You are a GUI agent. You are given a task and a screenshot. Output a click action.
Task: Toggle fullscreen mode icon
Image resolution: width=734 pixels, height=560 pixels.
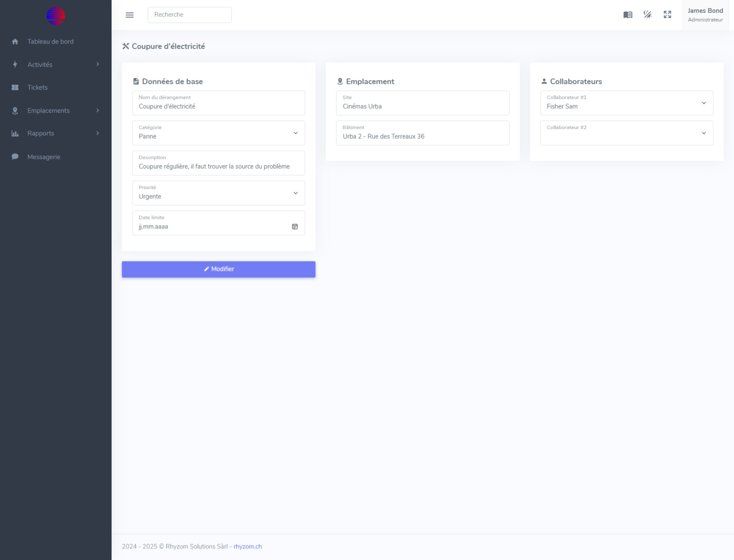[667, 15]
